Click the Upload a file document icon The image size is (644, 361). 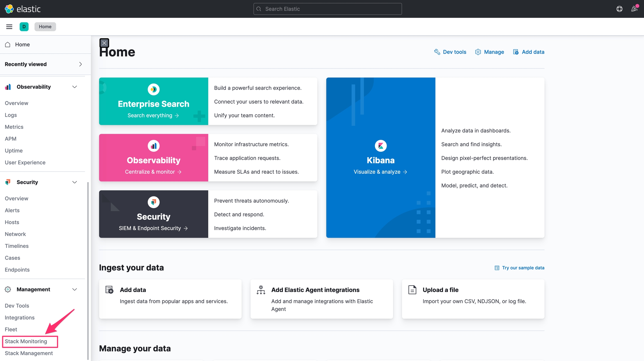tap(412, 290)
